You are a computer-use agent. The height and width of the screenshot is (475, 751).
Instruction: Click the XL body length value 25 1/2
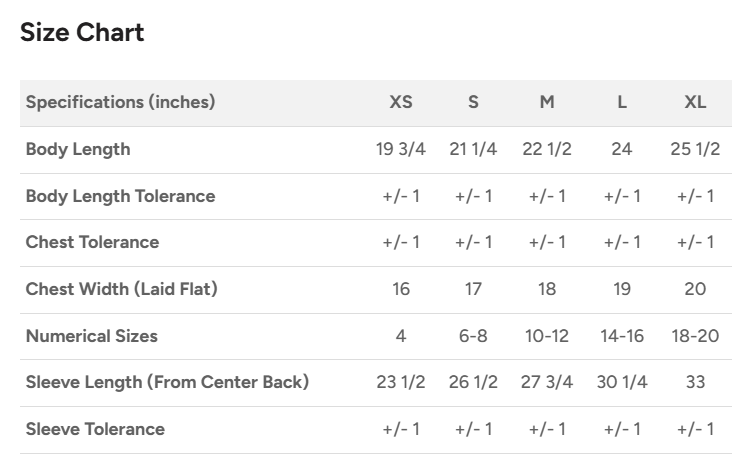(x=695, y=149)
